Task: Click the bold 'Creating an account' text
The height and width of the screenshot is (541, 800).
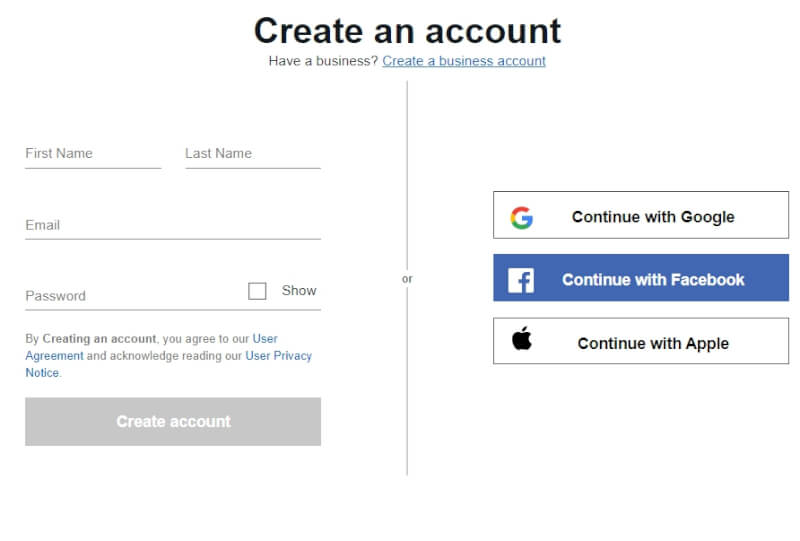Action: (99, 338)
